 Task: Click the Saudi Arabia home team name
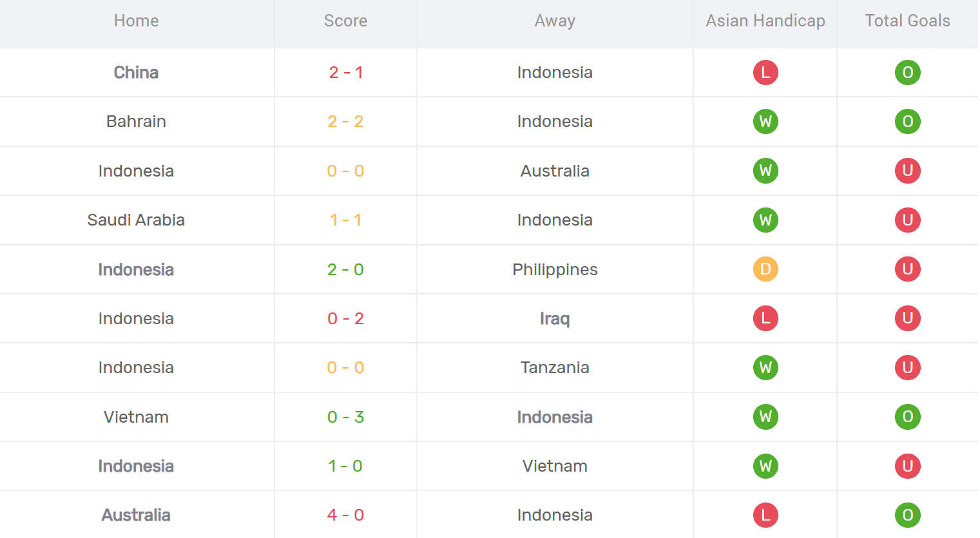[136, 220]
